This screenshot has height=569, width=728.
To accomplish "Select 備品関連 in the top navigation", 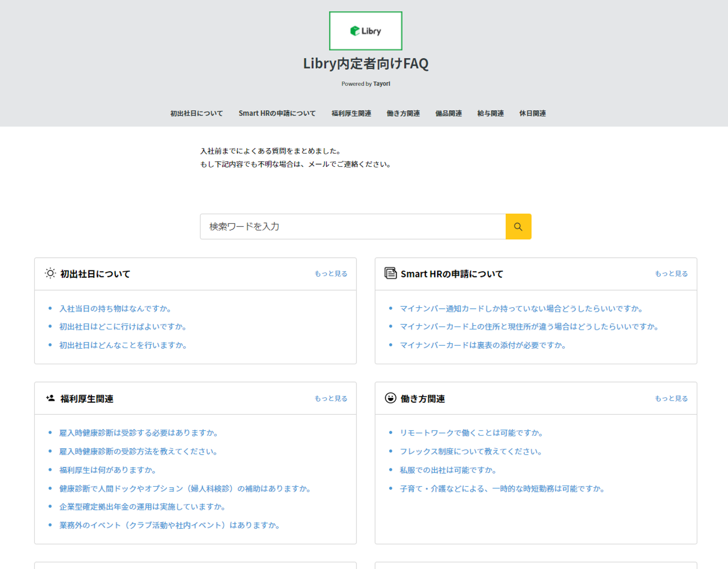I will 449,113.
